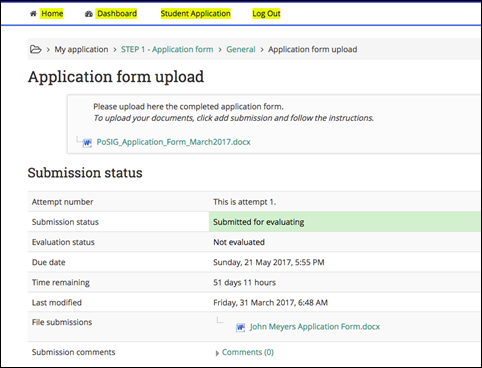This screenshot has height=368, width=482.
Task: Click the Word icon beside PoSIG_Application_Form_March2017.docx
Action: pyautogui.click(x=87, y=143)
